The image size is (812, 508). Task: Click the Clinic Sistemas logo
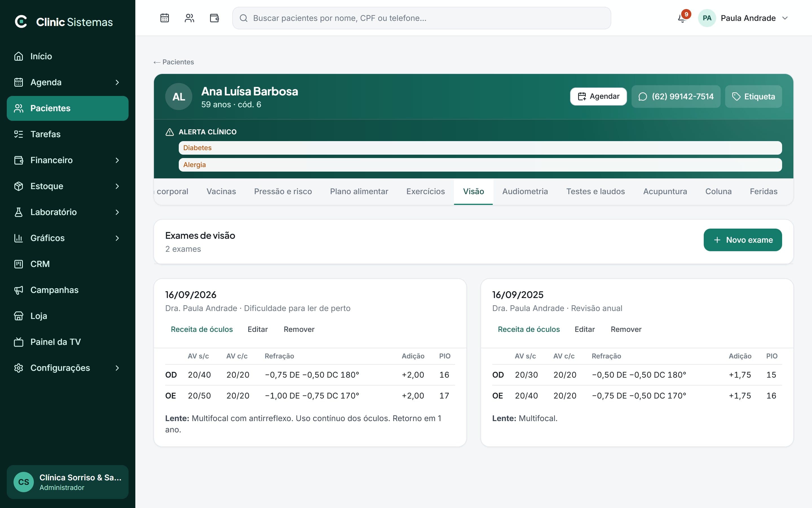click(x=64, y=22)
